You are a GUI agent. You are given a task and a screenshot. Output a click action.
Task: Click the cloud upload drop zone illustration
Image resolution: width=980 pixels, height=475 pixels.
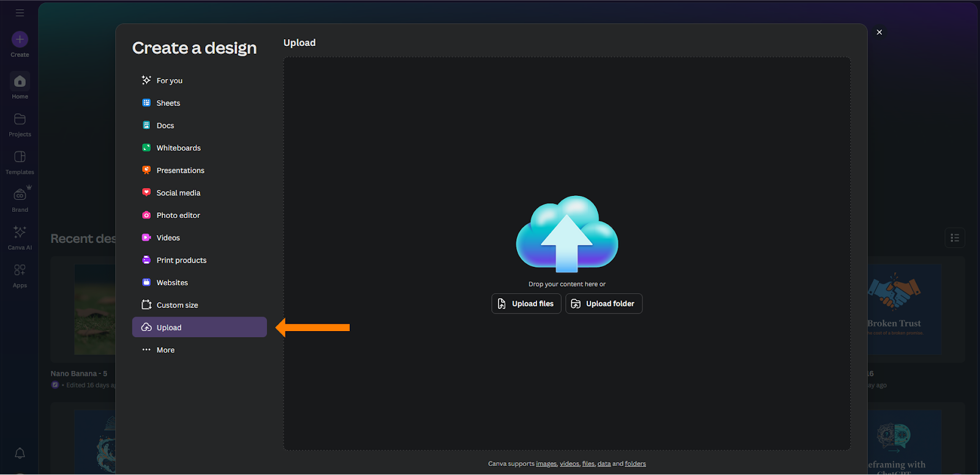(567, 234)
